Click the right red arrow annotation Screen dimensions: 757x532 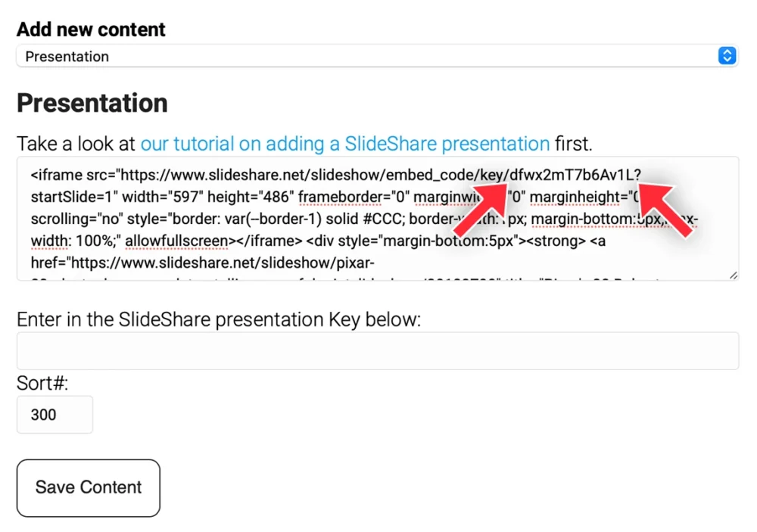[666, 210]
